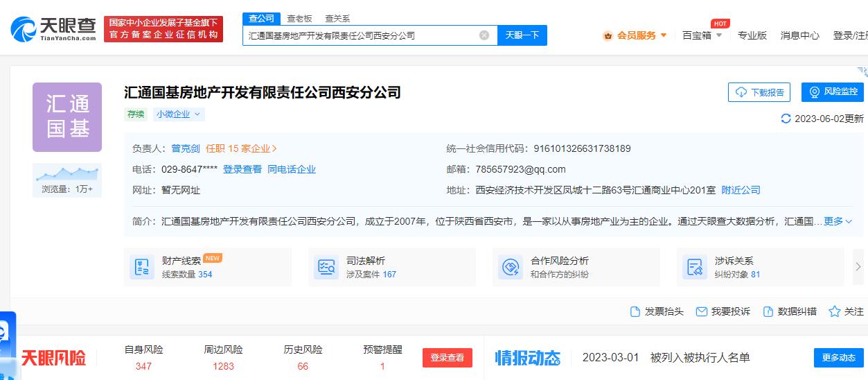Click the 下载报告 button

click(x=759, y=92)
